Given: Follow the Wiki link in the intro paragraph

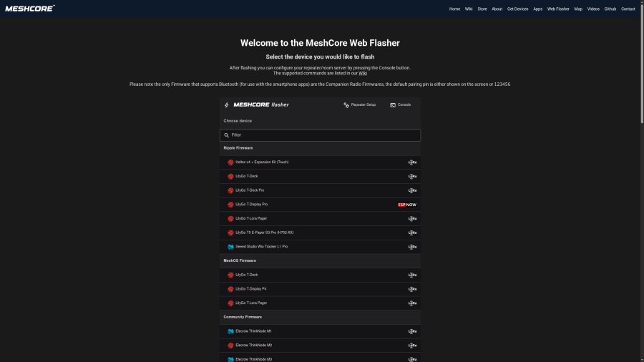Looking at the screenshot, I should pyautogui.click(x=363, y=73).
